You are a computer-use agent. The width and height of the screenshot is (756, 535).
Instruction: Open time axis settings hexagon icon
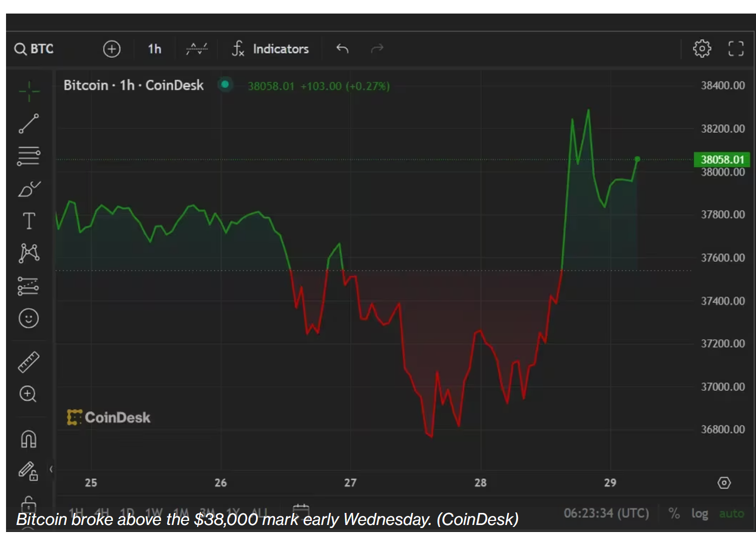click(724, 483)
